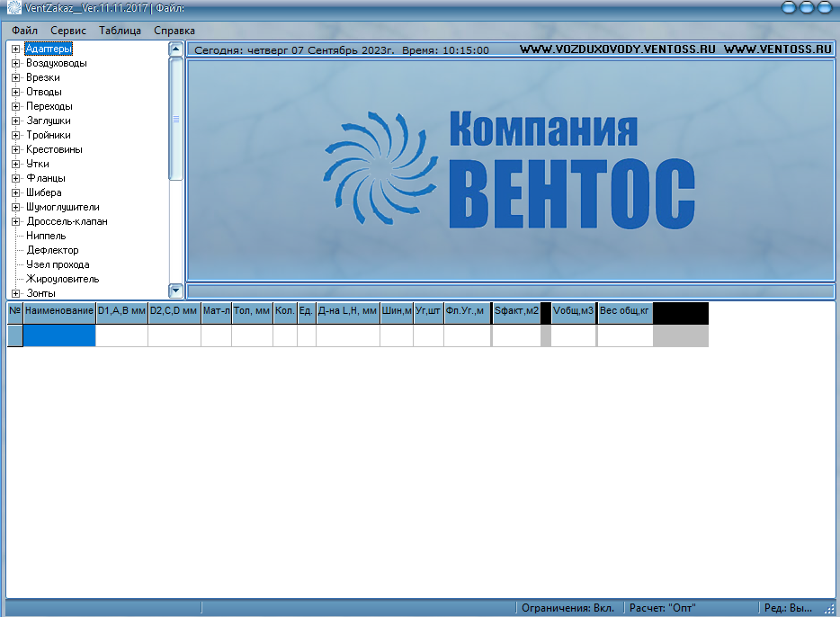Select Узел прохода in the parts tree
The width and height of the screenshot is (840, 617).
(58, 265)
